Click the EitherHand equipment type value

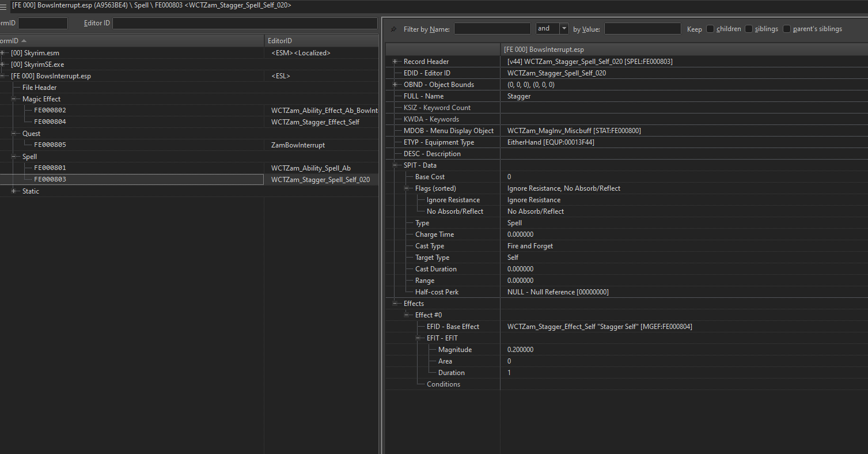551,142
